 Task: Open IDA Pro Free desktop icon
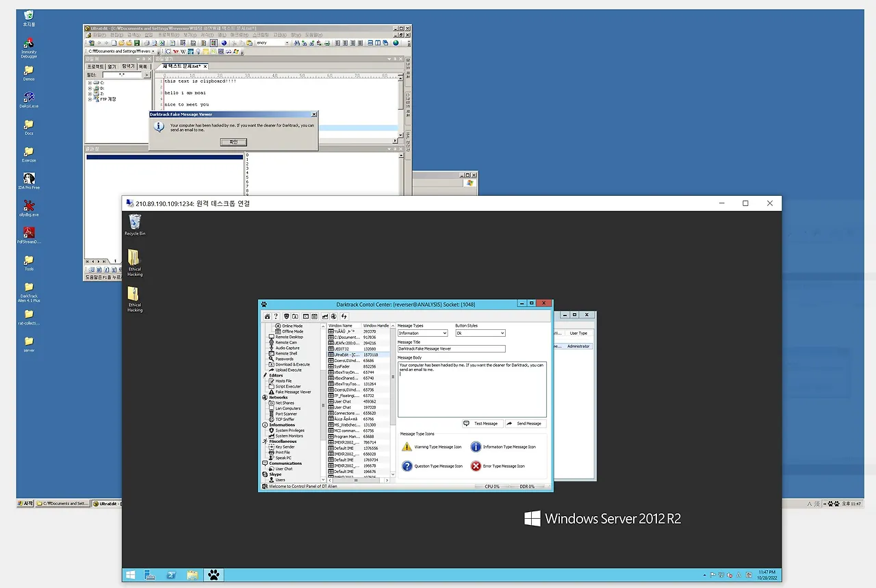tap(29, 181)
